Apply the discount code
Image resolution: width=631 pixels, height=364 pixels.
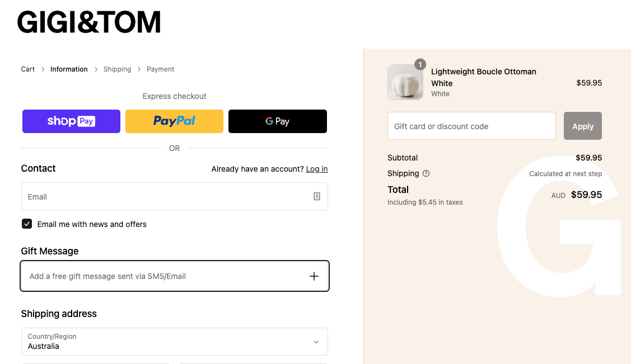click(583, 126)
